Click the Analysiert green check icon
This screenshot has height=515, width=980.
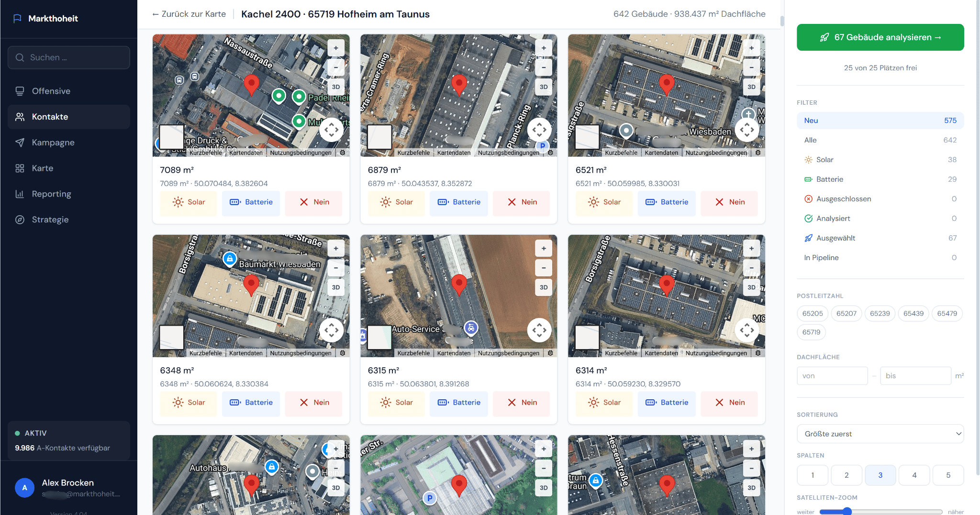(808, 219)
